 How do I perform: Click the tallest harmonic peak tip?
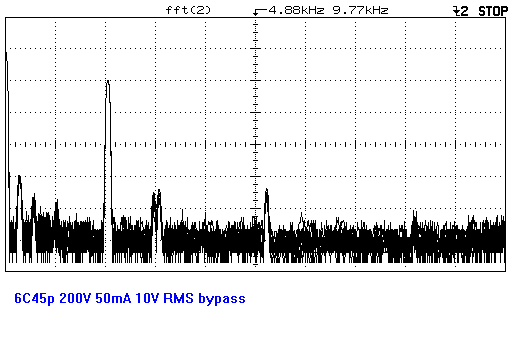(108, 82)
